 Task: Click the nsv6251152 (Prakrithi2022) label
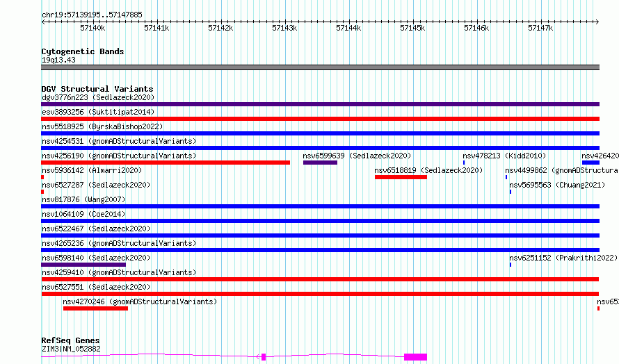pyautogui.click(x=563, y=258)
